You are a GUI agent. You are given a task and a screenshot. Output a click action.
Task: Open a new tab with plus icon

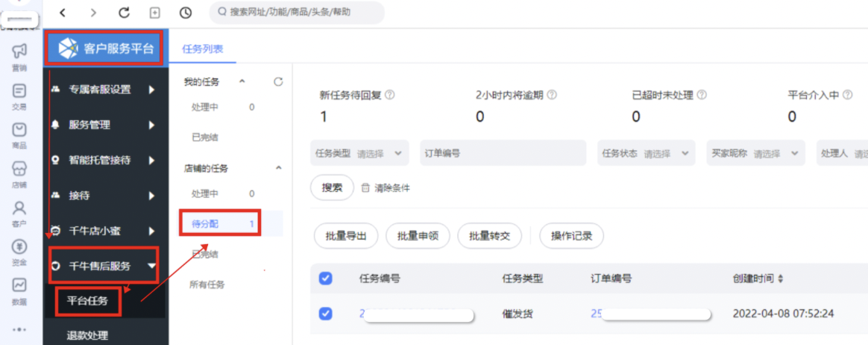155,12
